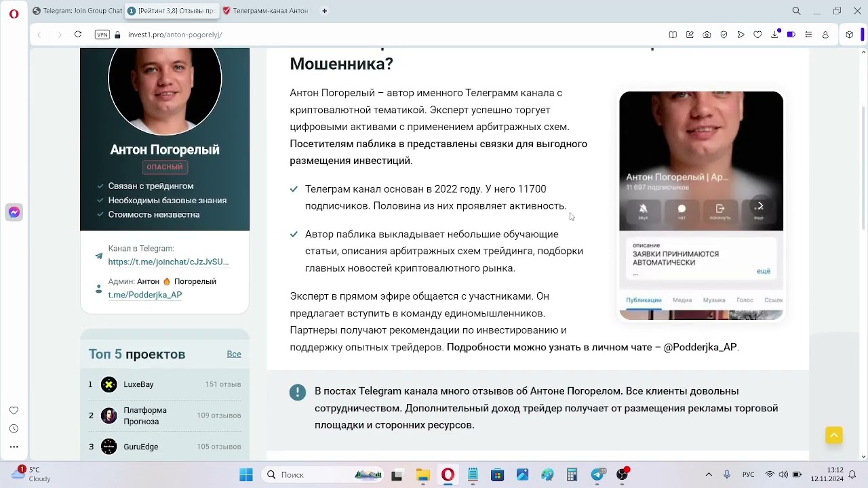The width and height of the screenshot is (868, 488).
Task: Click the Telegram channel screenshot image
Action: [x=701, y=205]
